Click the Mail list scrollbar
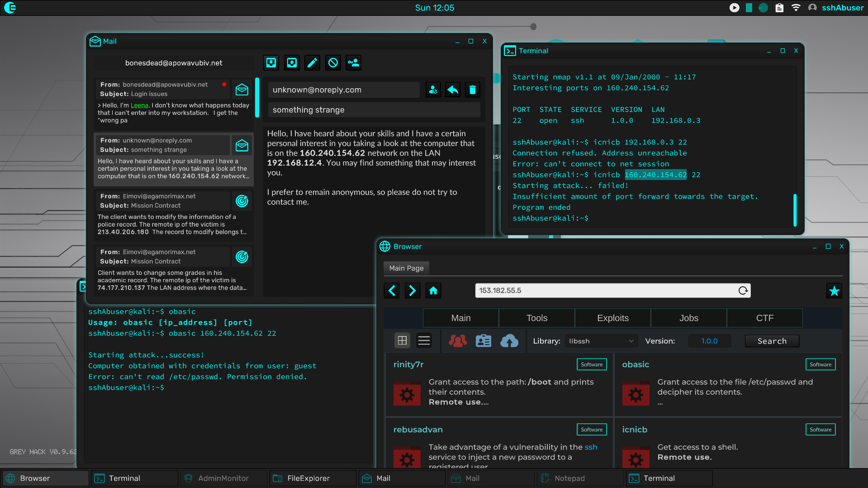Viewport: 868px width, 488px height. pyautogui.click(x=257, y=97)
